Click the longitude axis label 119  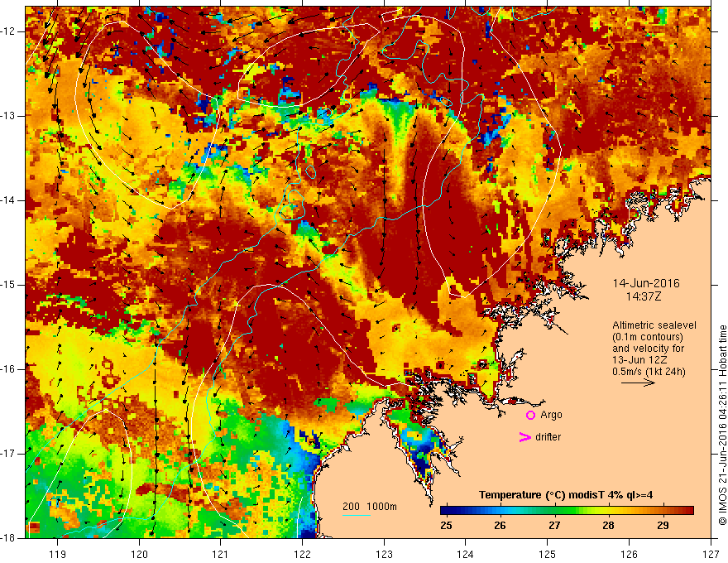coord(58,554)
